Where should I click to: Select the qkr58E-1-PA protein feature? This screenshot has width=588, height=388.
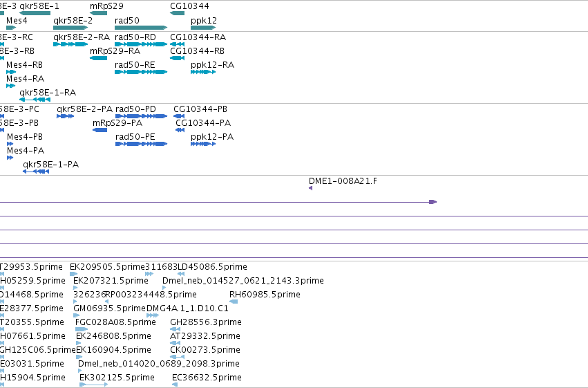(x=36, y=172)
